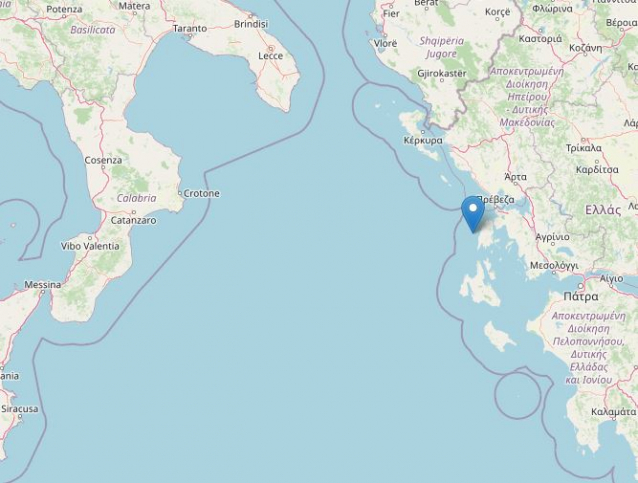Select the Brindisi city label
This screenshot has width=638, height=483.
pyautogui.click(x=251, y=24)
